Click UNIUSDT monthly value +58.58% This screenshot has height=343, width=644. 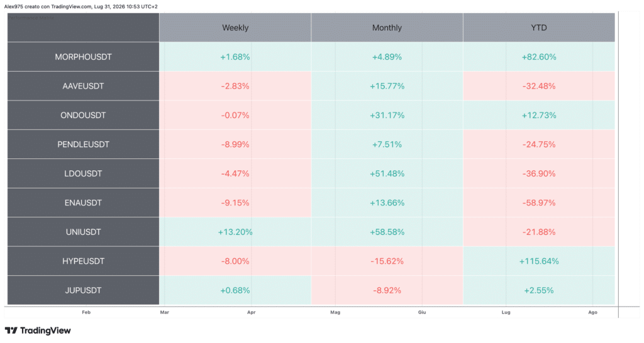pyautogui.click(x=387, y=232)
